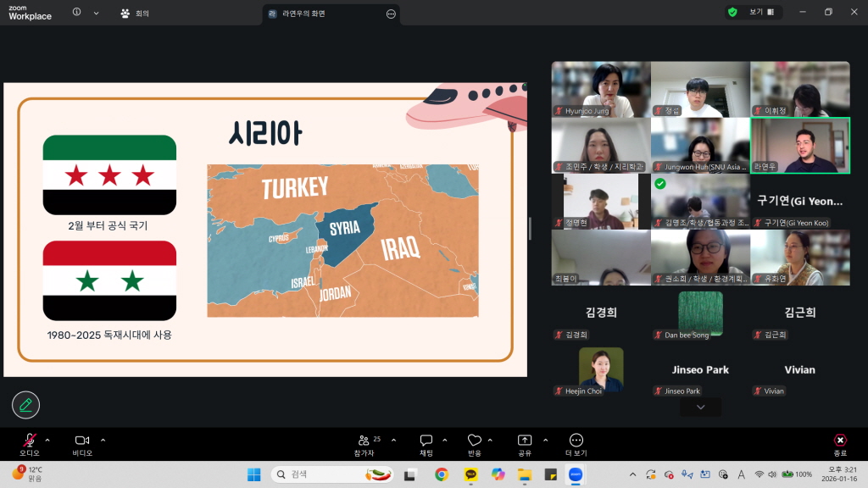Unmute the microphone with the 오디오 icon
This screenshot has width=868, height=488.
[30, 441]
